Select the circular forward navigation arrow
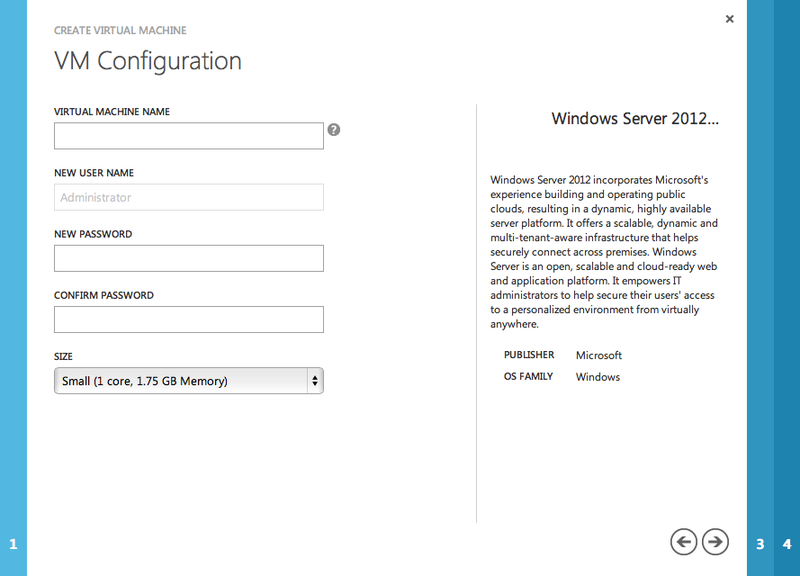800x576 pixels. click(714, 542)
